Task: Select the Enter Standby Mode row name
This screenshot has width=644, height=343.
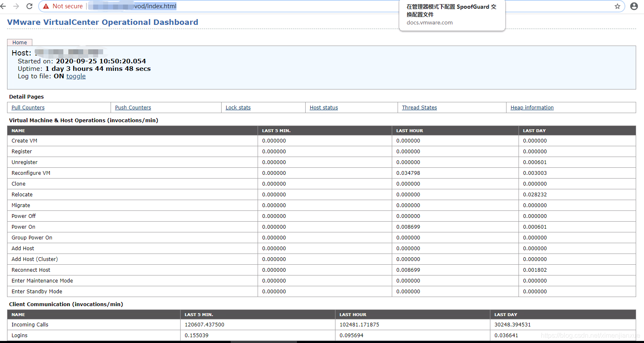Action: (37, 292)
